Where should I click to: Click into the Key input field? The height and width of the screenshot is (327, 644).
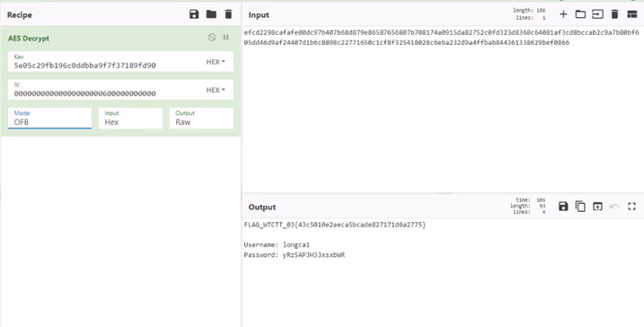point(106,62)
